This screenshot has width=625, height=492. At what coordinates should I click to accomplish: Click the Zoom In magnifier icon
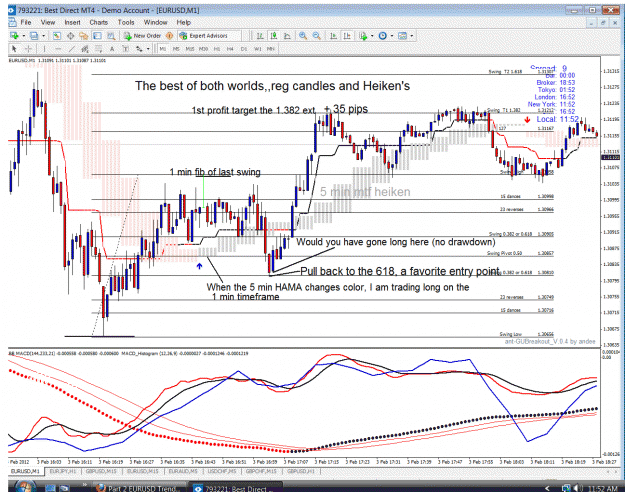tap(303, 36)
